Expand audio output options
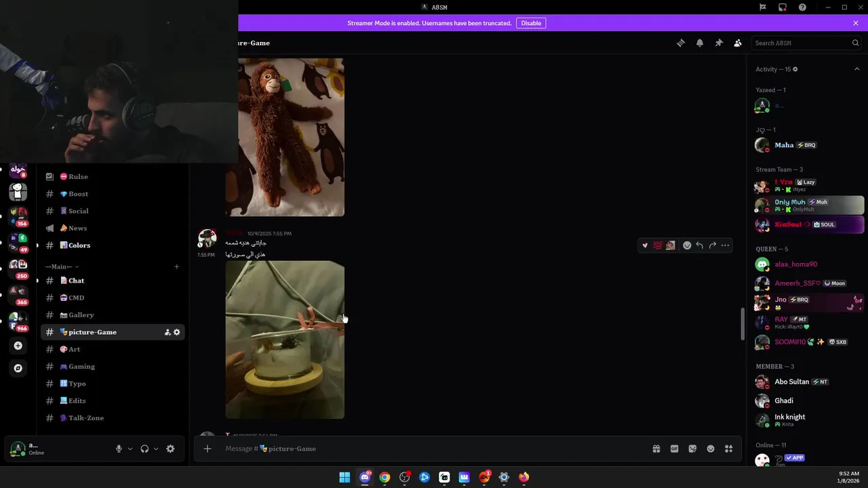Viewport: 868px width, 488px height. tap(156, 449)
